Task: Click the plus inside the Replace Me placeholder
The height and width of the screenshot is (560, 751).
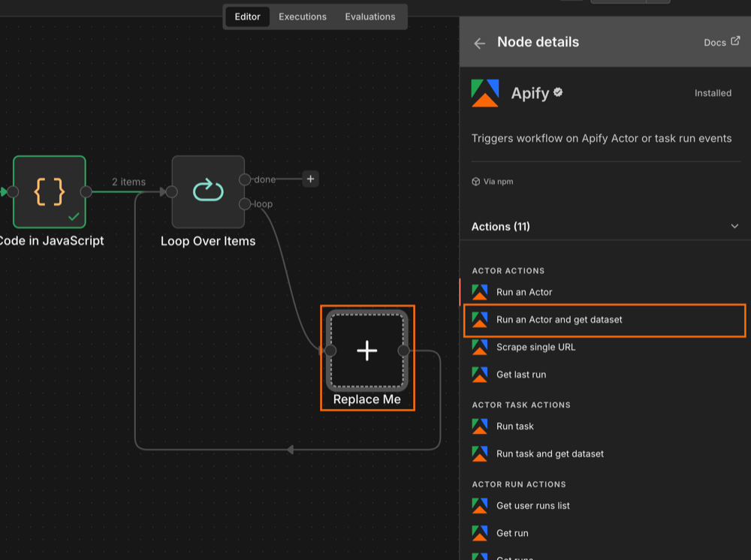Action: coord(366,351)
